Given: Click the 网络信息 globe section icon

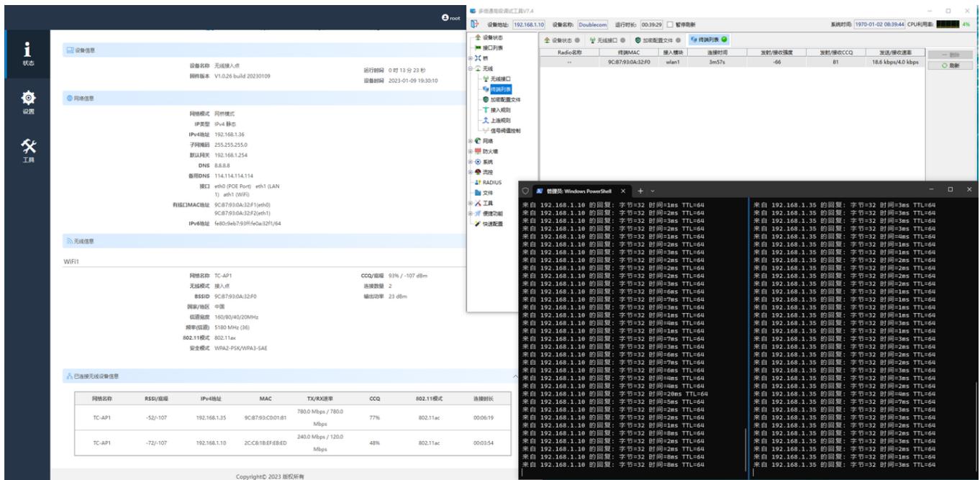Looking at the screenshot, I should pyautogui.click(x=69, y=99).
